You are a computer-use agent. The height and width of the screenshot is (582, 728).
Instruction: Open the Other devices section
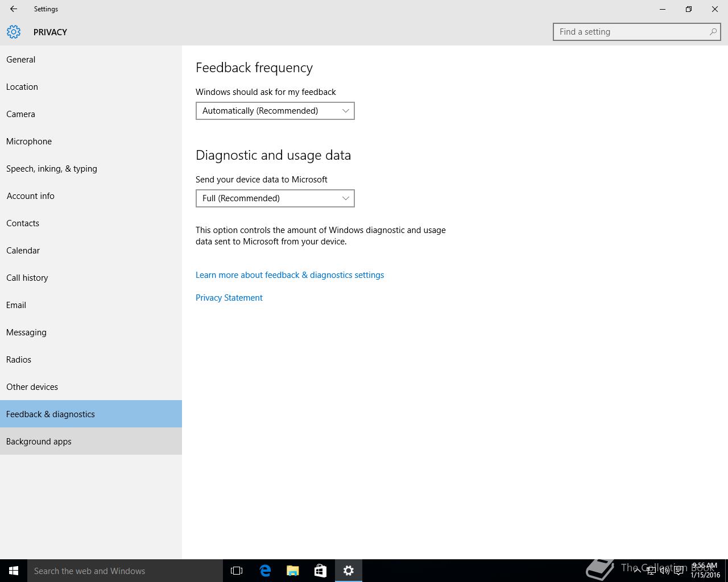(91, 386)
